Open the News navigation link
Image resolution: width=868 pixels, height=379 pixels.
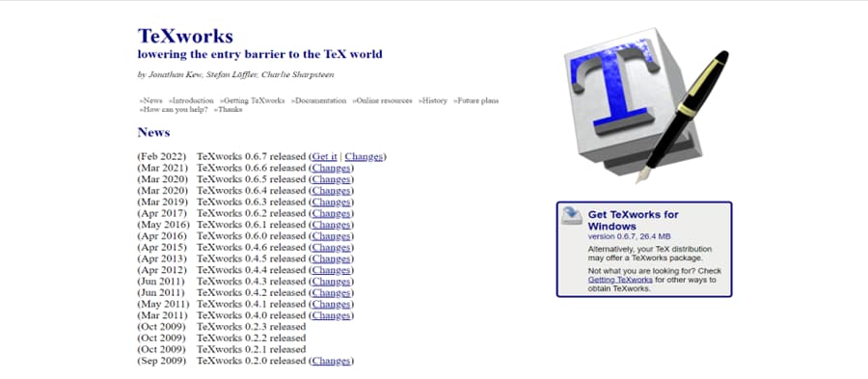click(x=151, y=100)
